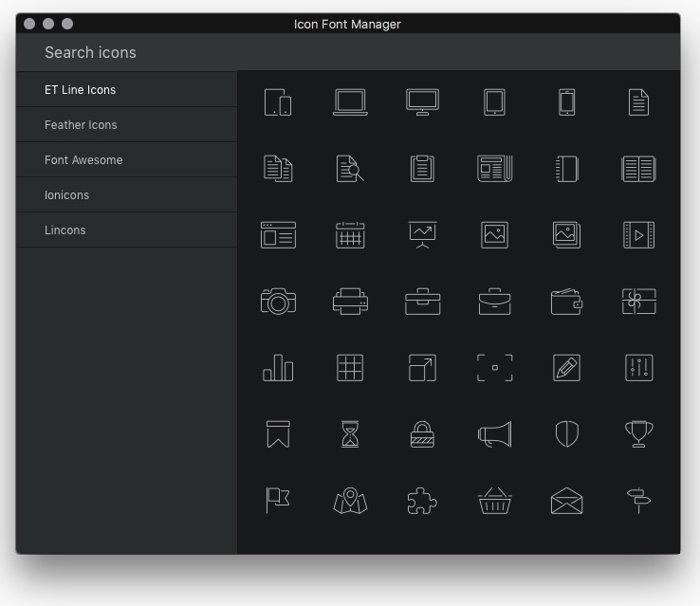Image resolution: width=700 pixels, height=606 pixels.
Task: Choose the calendar icon
Action: [x=350, y=235]
